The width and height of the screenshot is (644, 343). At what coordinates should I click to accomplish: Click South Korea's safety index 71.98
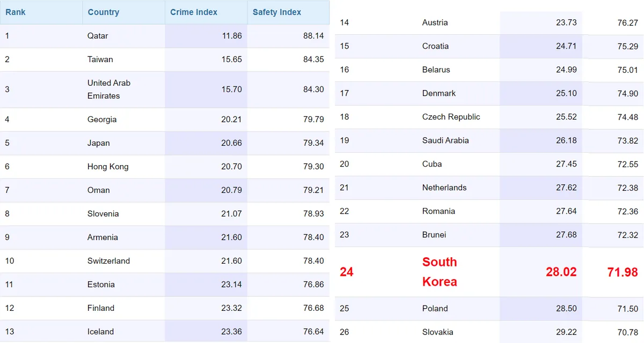[623, 272]
